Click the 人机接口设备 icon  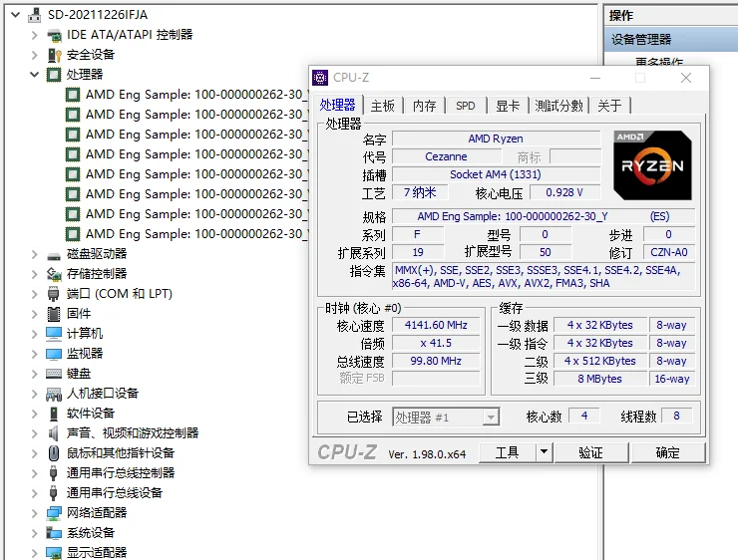click(54, 394)
